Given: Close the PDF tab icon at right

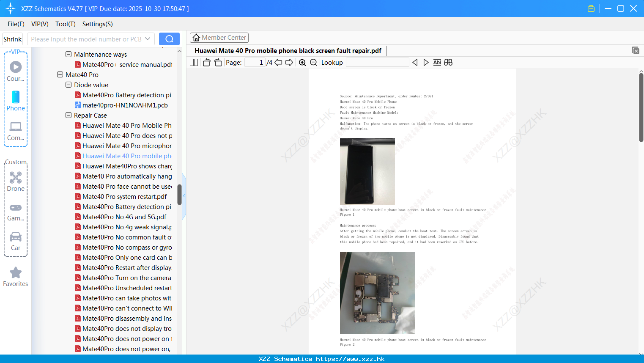Looking at the screenshot, I should coord(635,50).
